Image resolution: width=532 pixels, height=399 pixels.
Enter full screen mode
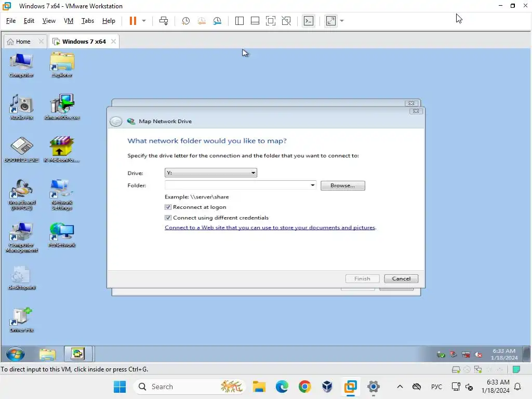(270, 21)
